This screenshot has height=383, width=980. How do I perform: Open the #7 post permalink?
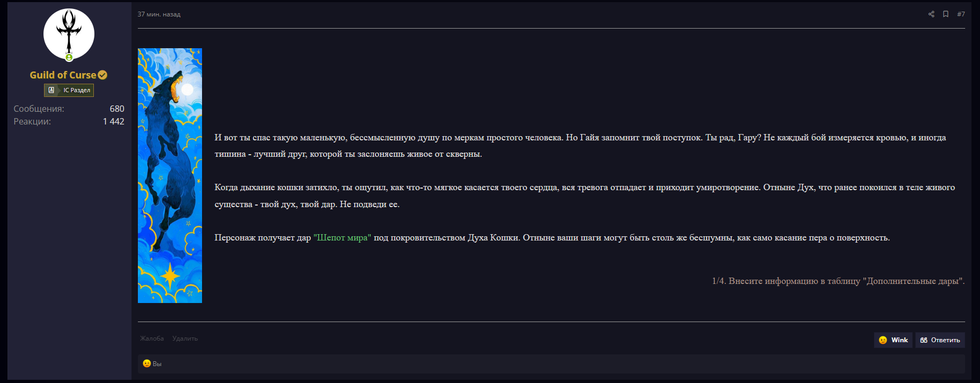961,14
